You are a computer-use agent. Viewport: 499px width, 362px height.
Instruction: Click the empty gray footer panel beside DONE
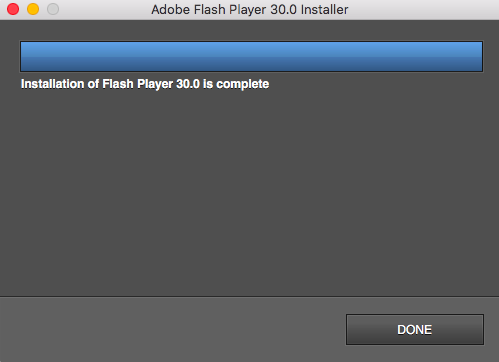pyautogui.click(x=173, y=329)
